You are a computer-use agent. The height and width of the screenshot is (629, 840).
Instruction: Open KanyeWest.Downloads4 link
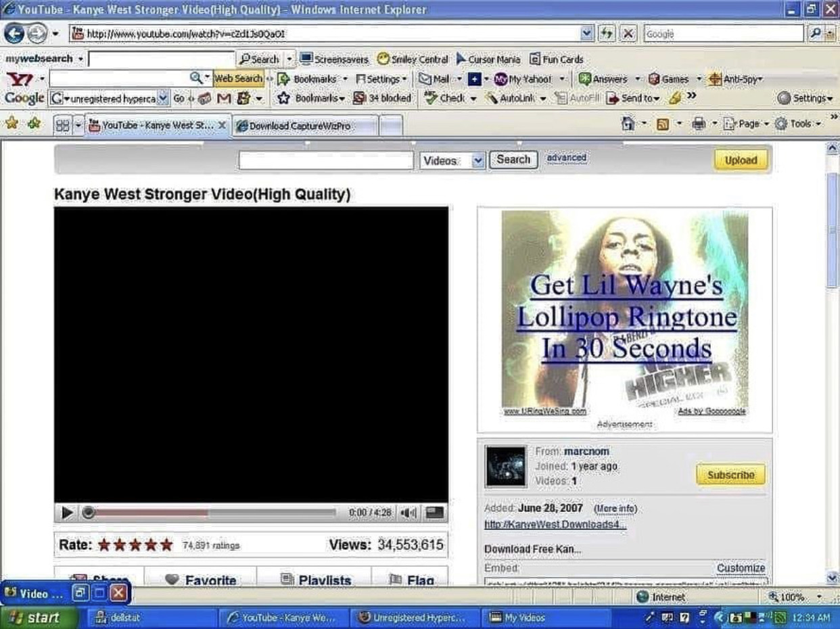tap(556, 524)
